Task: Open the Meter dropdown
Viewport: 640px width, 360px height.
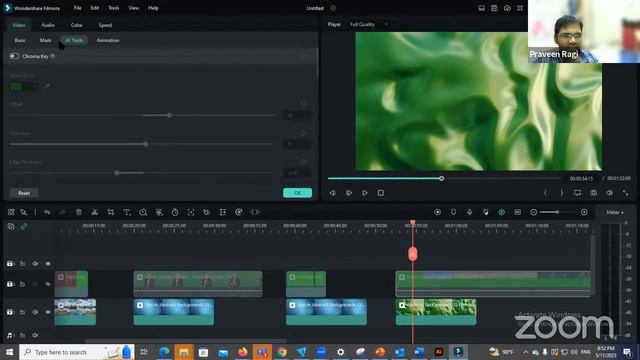Action: pyautogui.click(x=615, y=212)
